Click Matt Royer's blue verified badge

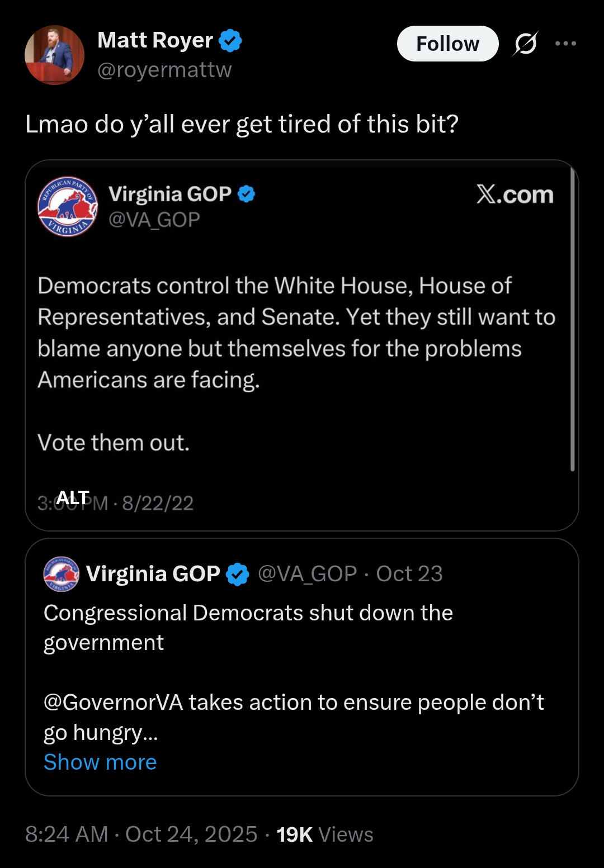point(230,41)
